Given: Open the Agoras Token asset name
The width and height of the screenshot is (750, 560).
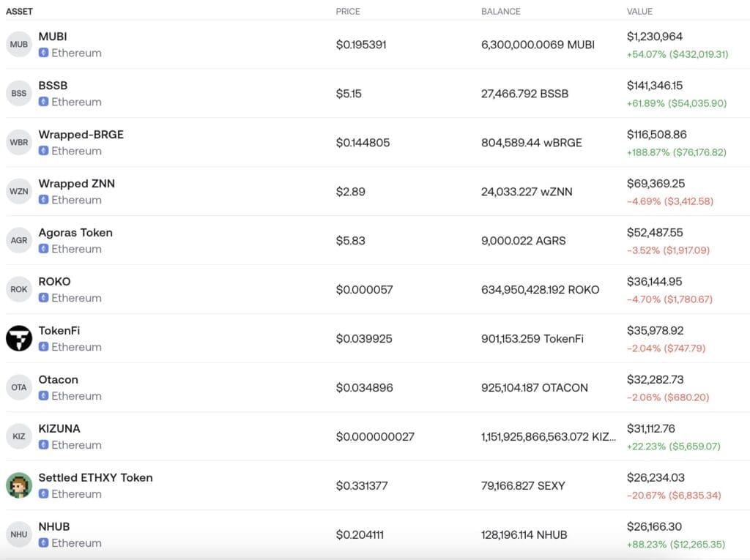Looking at the screenshot, I should tap(75, 233).
